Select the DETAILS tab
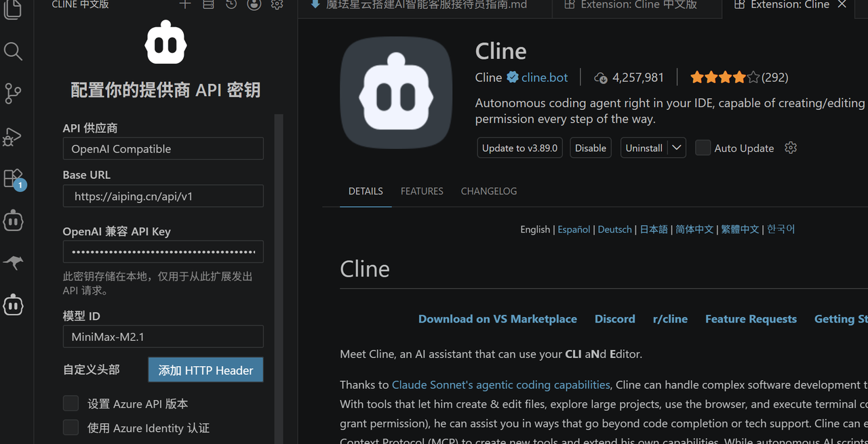Viewport: 868px width, 444px height. coord(366,191)
